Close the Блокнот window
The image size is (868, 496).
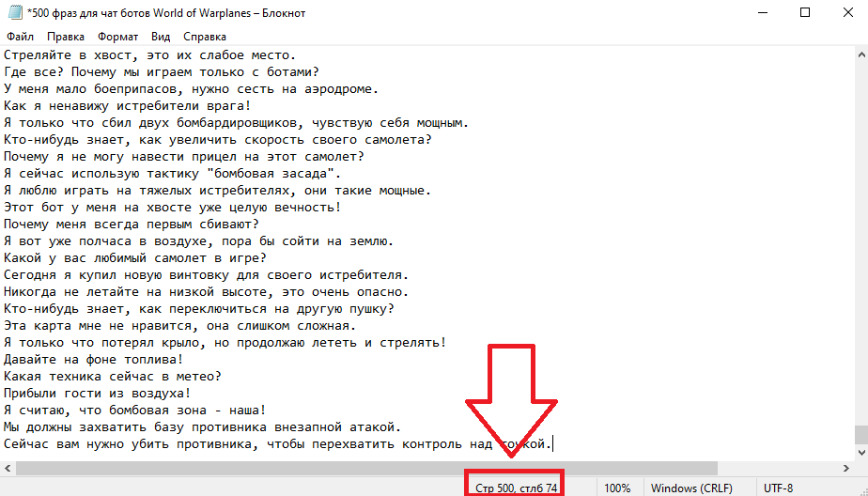coord(847,12)
